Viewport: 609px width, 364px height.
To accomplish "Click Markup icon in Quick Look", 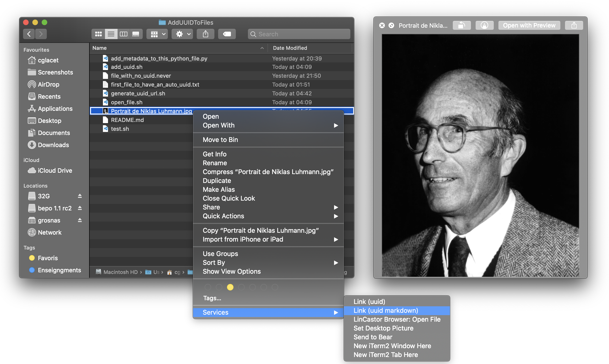I will (484, 25).
